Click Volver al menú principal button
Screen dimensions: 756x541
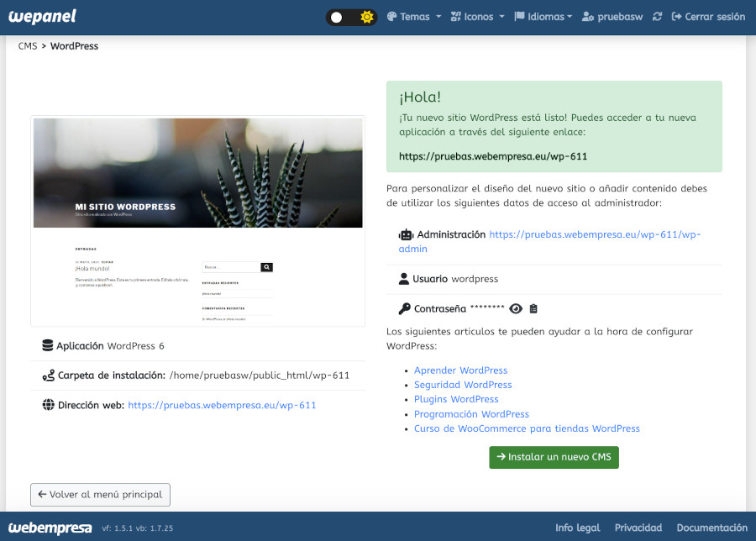[x=100, y=495]
